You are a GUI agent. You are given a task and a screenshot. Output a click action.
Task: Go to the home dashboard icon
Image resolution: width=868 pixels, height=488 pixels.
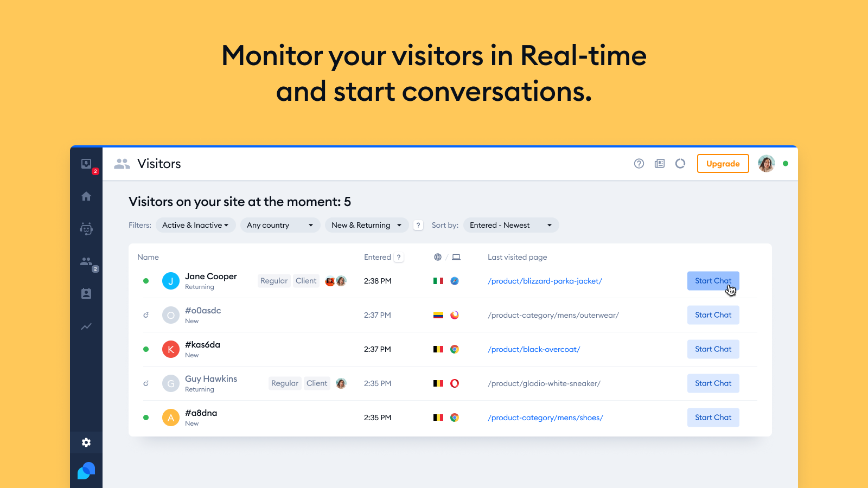coord(86,196)
